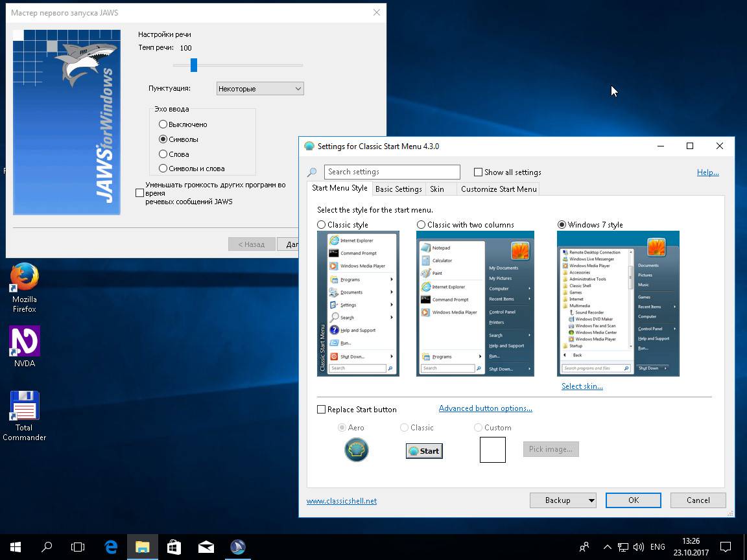Click Windows 7 style preview image

point(619,304)
